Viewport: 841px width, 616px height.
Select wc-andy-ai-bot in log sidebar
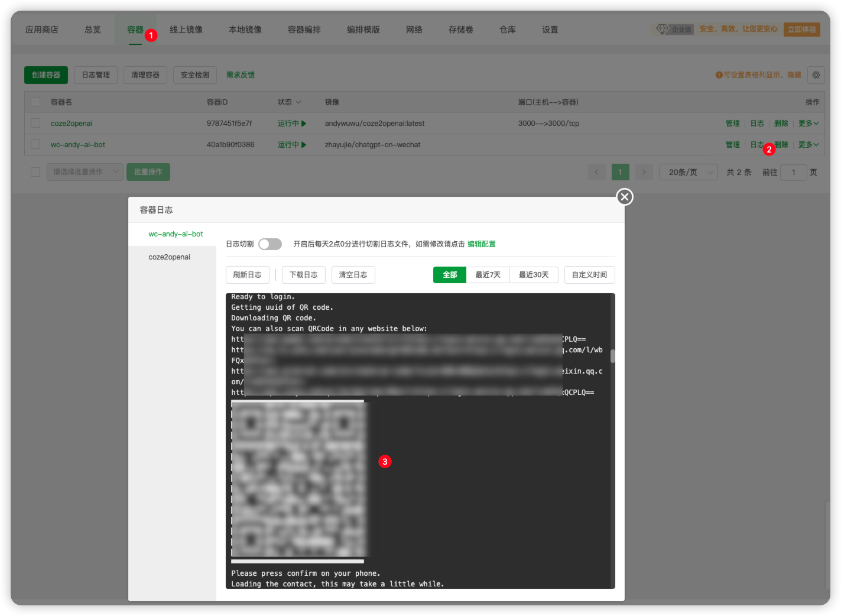[x=176, y=234]
